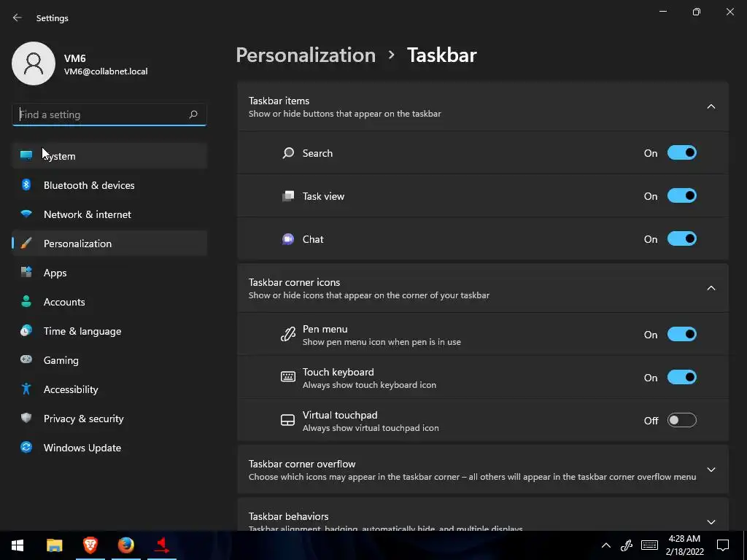The width and height of the screenshot is (747, 560).
Task: Click the Accounts person icon in sidebar
Action: coord(26,301)
